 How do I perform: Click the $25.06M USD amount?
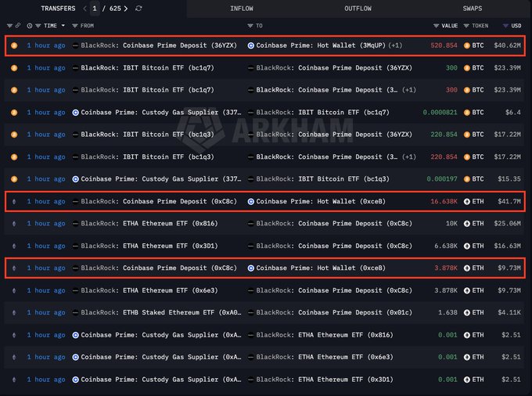[x=507, y=223]
